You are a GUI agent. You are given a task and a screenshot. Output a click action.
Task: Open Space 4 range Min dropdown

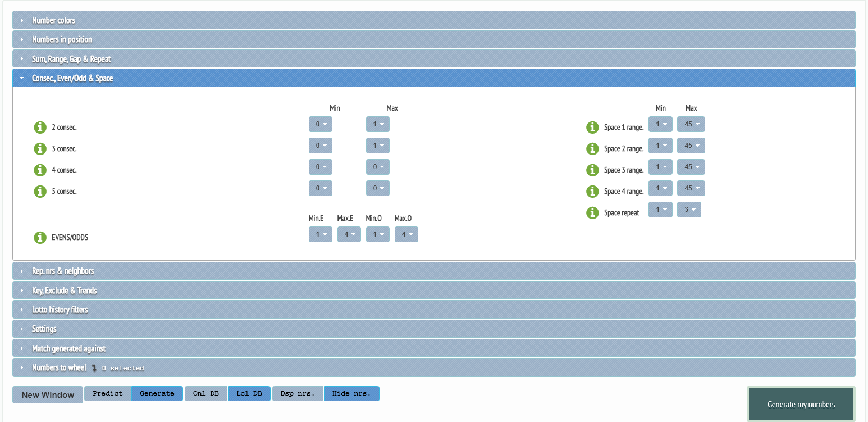tap(660, 188)
